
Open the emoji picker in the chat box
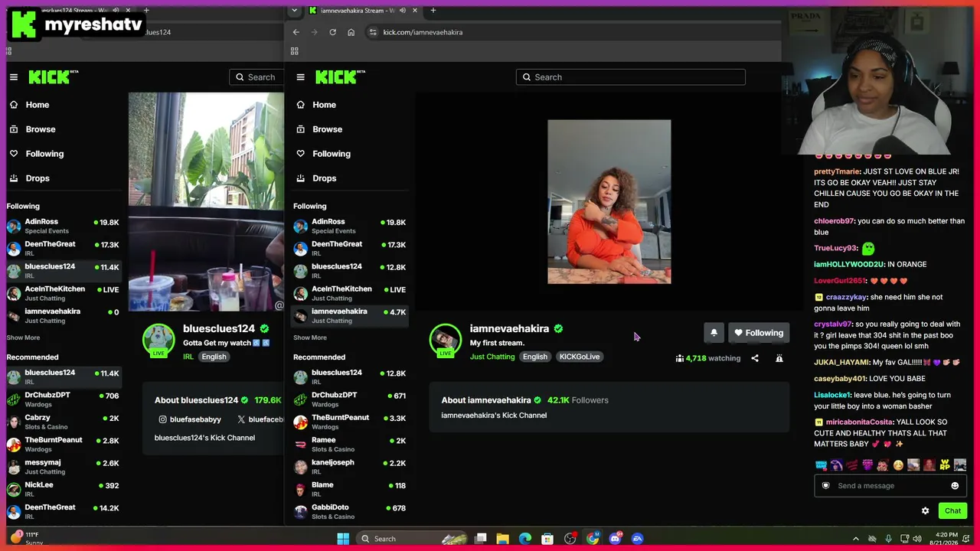tap(955, 486)
